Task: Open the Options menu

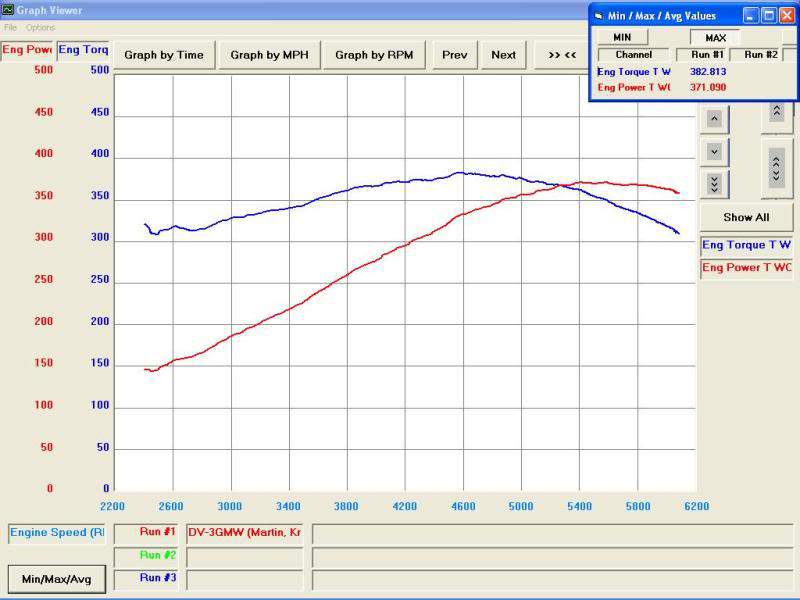Action: [x=40, y=28]
